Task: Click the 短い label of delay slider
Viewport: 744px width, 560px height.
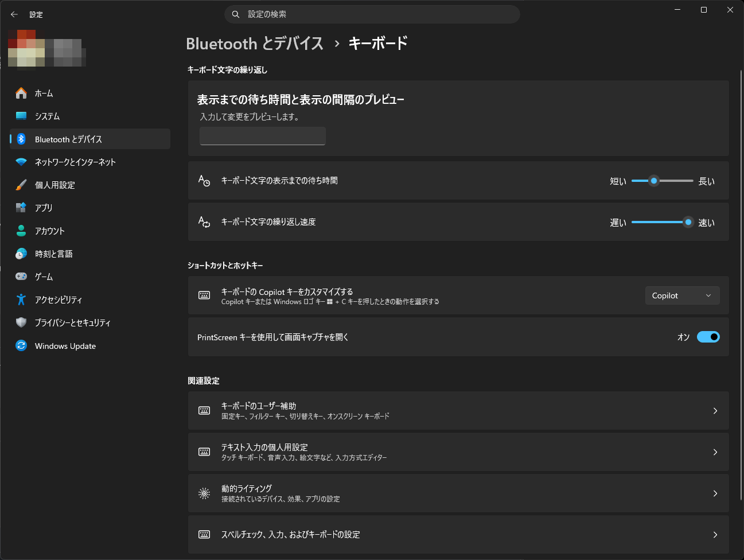Action: pyautogui.click(x=618, y=181)
